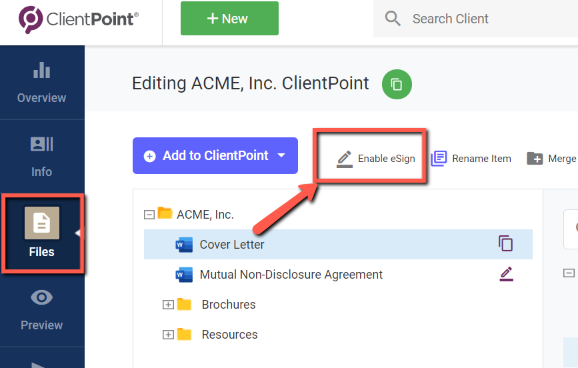Open the Files sidebar section
This screenshot has width=578, height=368.
(x=42, y=233)
